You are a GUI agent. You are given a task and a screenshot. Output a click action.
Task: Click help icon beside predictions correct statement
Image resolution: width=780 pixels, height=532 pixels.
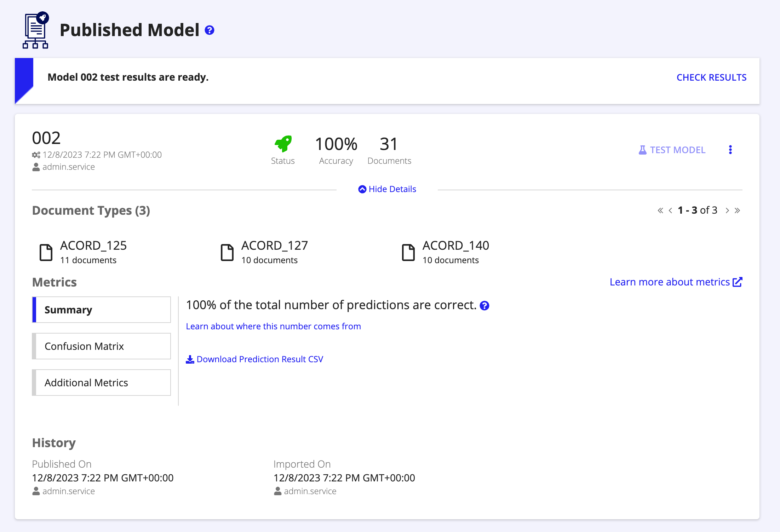pos(484,306)
